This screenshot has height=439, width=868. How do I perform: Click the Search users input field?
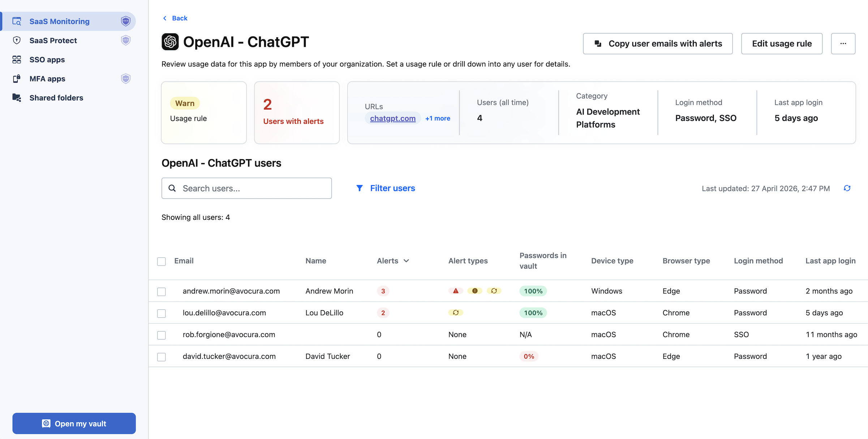pyautogui.click(x=247, y=188)
